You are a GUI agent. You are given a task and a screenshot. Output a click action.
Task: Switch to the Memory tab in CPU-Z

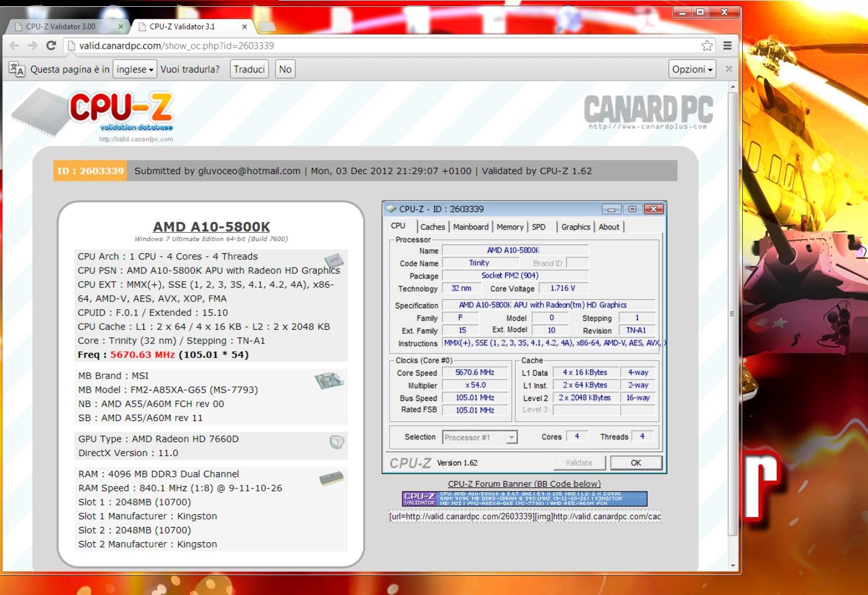(510, 227)
